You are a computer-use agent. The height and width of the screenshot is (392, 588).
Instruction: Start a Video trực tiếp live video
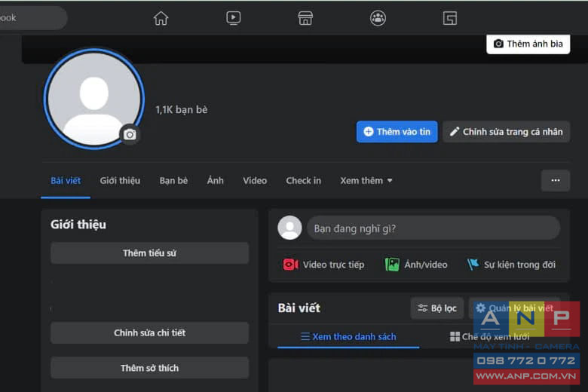323,265
